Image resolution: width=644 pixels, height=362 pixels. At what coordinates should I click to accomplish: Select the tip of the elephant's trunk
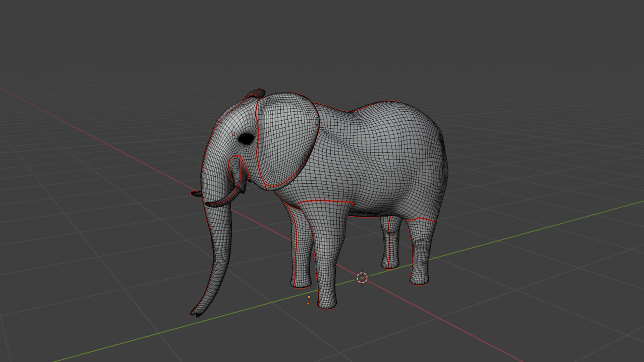[x=197, y=313]
